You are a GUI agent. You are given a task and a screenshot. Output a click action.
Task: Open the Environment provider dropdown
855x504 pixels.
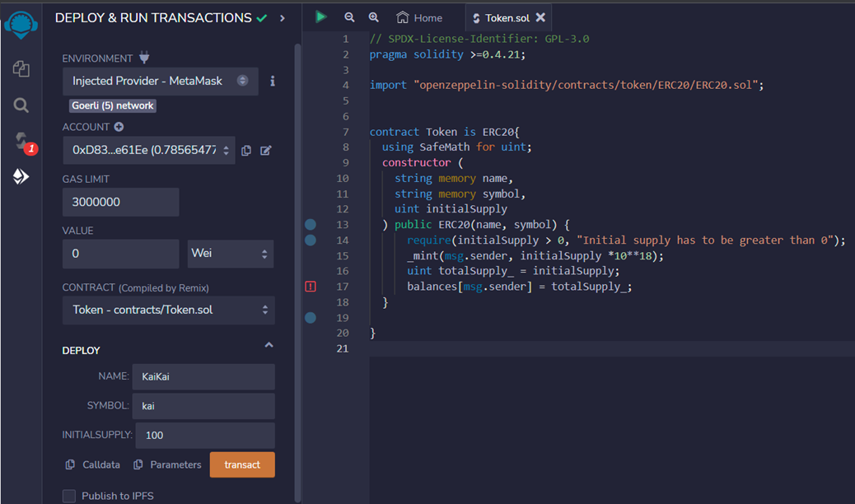(x=160, y=82)
